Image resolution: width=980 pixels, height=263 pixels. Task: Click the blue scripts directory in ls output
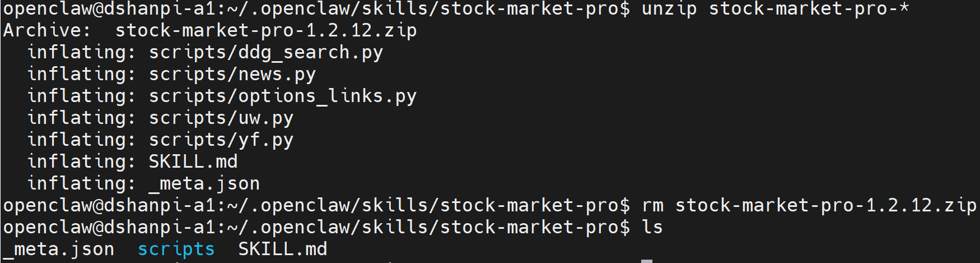(x=176, y=250)
